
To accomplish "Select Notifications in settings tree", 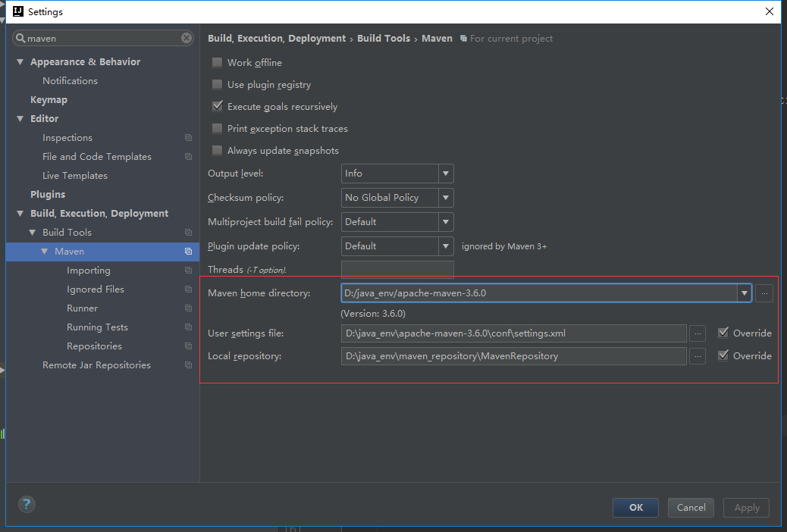I will [70, 81].
